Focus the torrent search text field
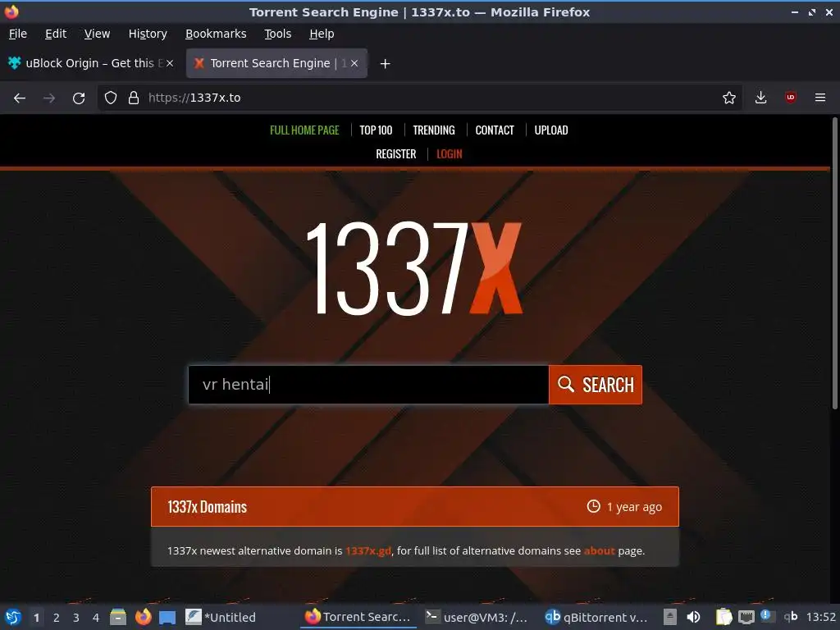This screenshot has width=840, height=630. [368, 385]
